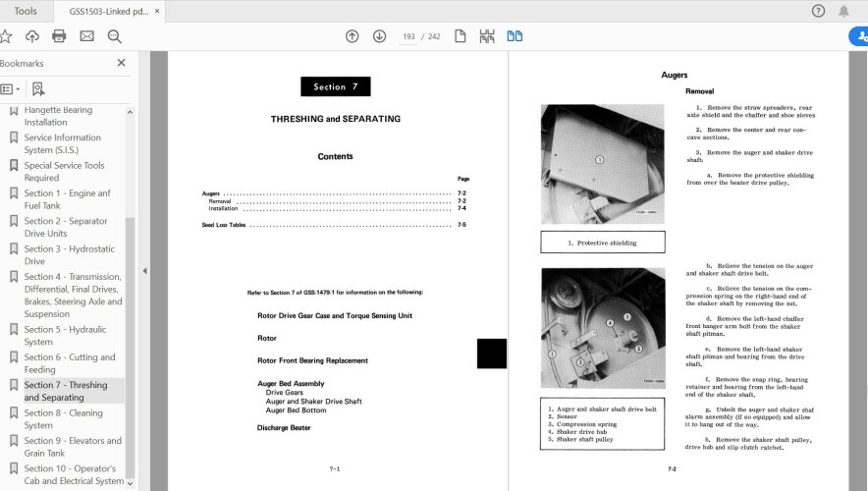868x491 pixels.
Task: Go to previous page with up arrow
Action: [x=353, y=36]
